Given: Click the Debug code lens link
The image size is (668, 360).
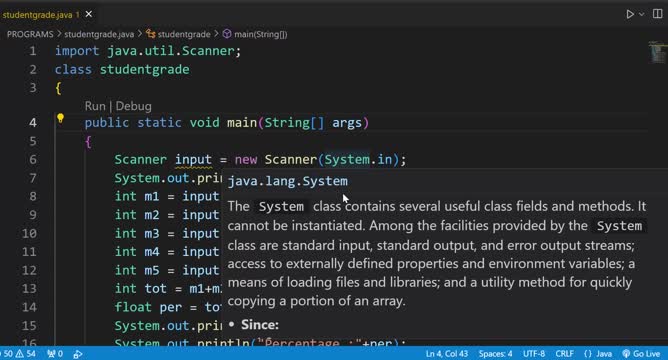Looking at the screenshot, I should pyautogui.click(x=133, y=106).
